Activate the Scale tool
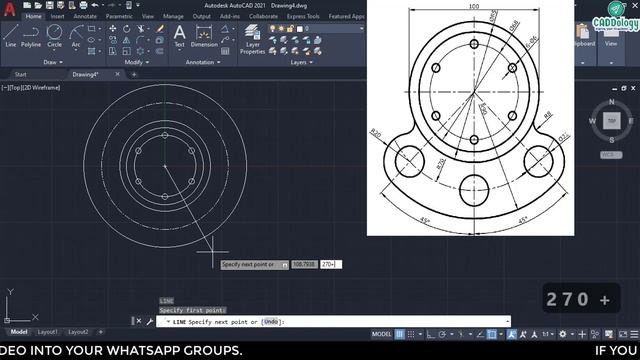This screenshot has height=360, width=640. (127, 51)
